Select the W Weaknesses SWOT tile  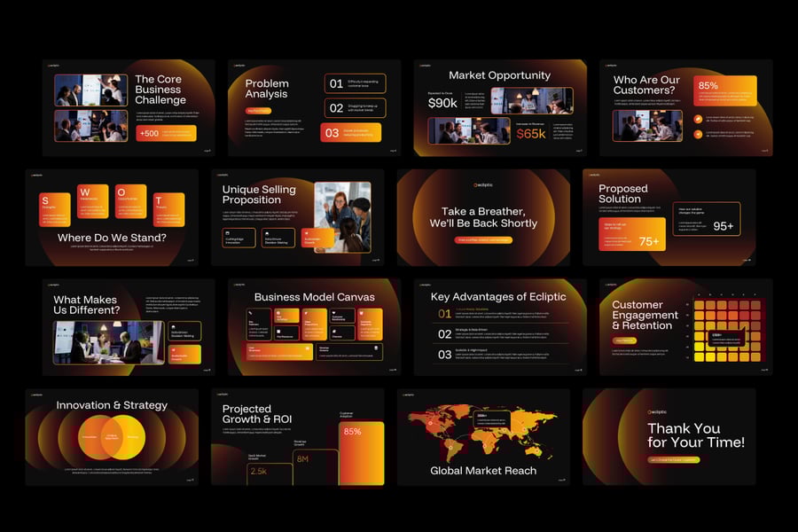[93, 201]
